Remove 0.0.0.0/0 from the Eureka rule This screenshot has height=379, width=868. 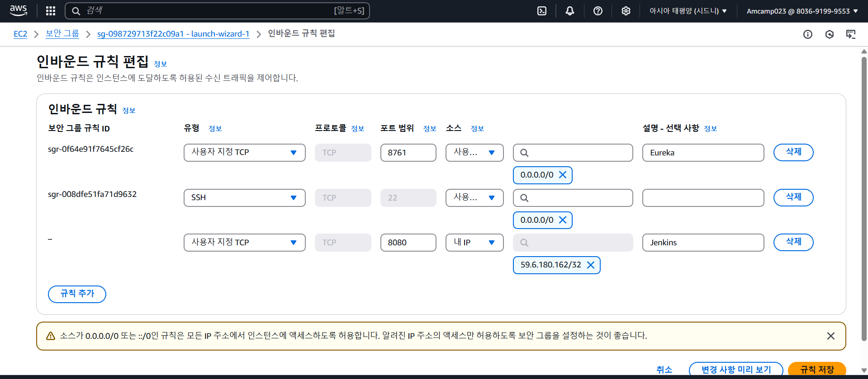(563, 175)
